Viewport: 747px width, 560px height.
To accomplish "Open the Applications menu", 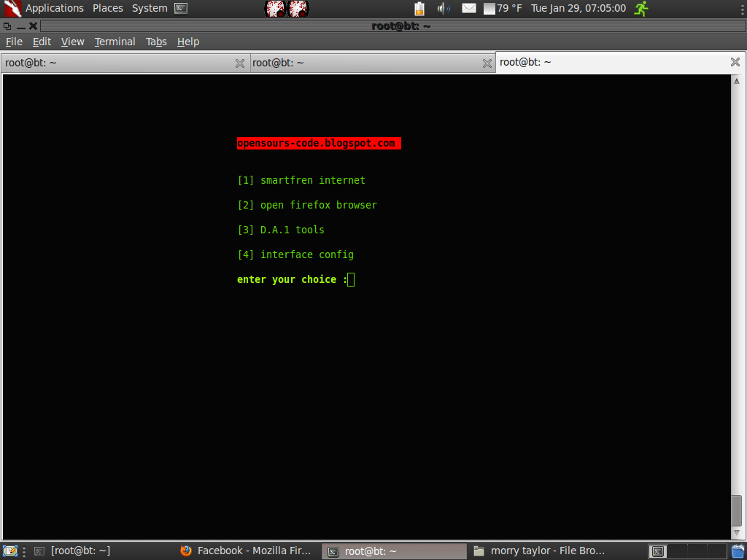I will pyautogui.click(x=53, y=8).
